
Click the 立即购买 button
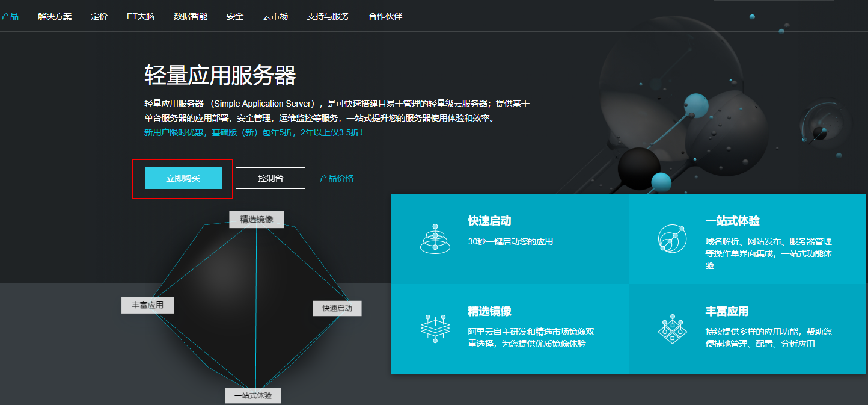[x=183, y=178]
